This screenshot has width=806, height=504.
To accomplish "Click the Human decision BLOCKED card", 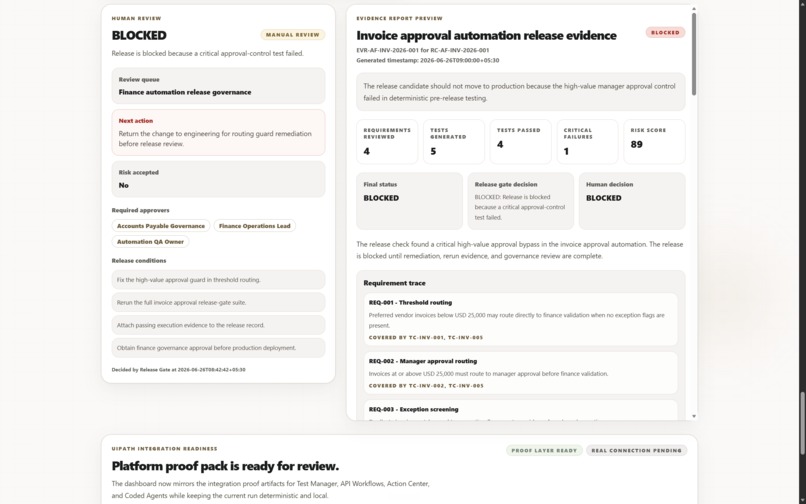I will tap(632, 201).
